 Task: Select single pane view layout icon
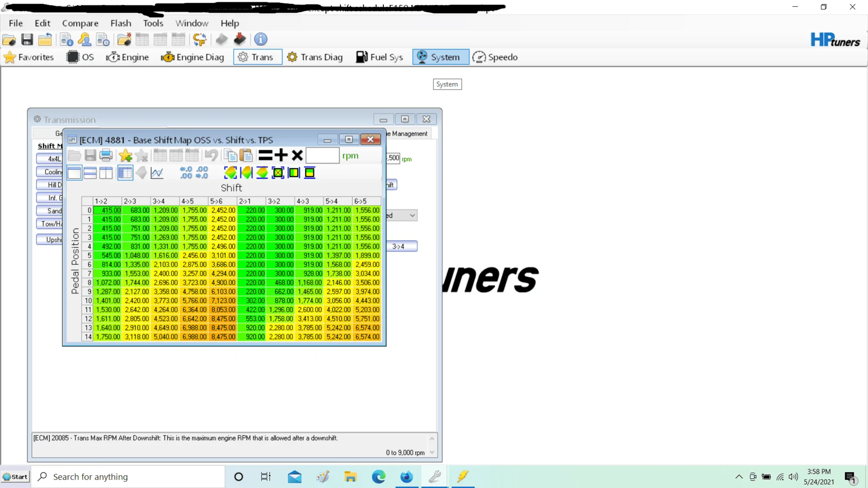(74, 173)
